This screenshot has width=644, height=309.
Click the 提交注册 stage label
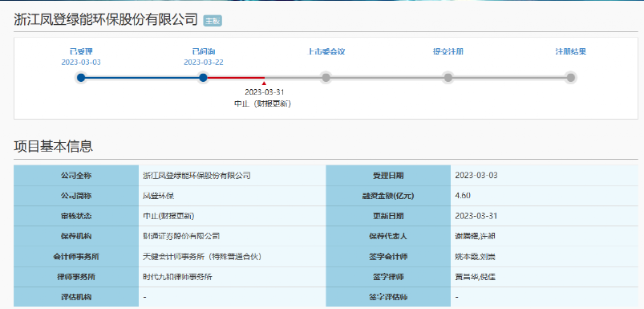(448, 52)
